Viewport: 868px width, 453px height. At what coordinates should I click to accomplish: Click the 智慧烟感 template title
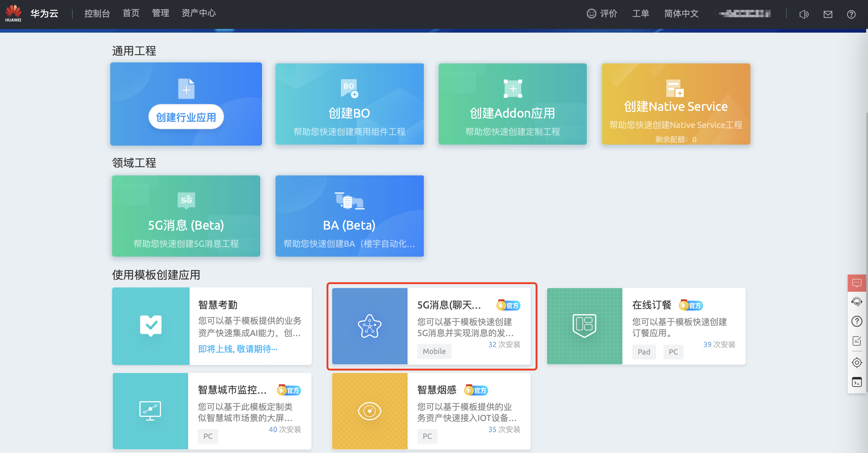pos(437,390)
